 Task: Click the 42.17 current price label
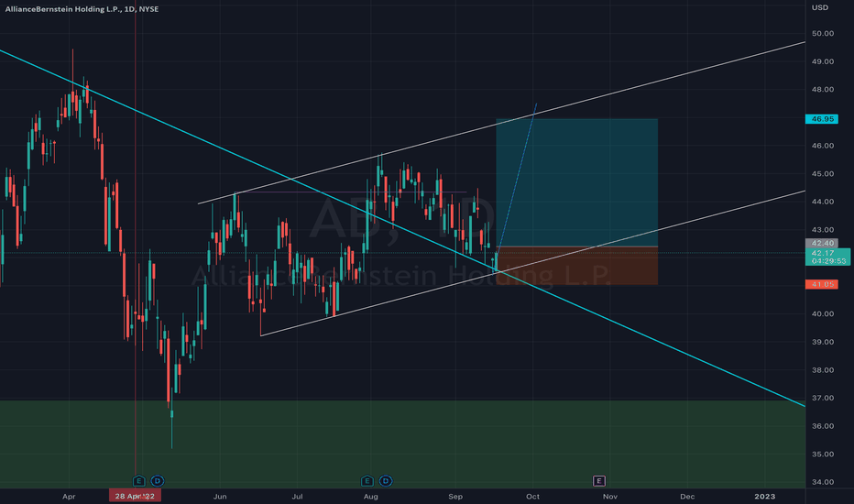pos(827,257)
